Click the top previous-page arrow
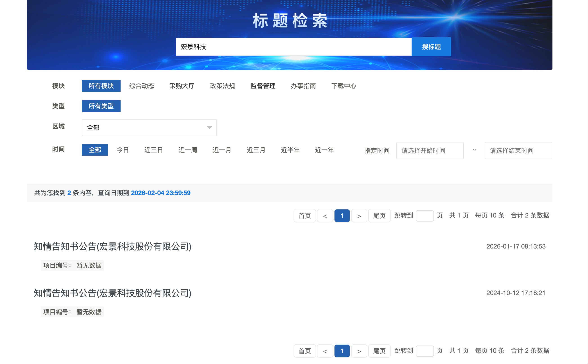This screenshot has width=588, height=364. 325,216
